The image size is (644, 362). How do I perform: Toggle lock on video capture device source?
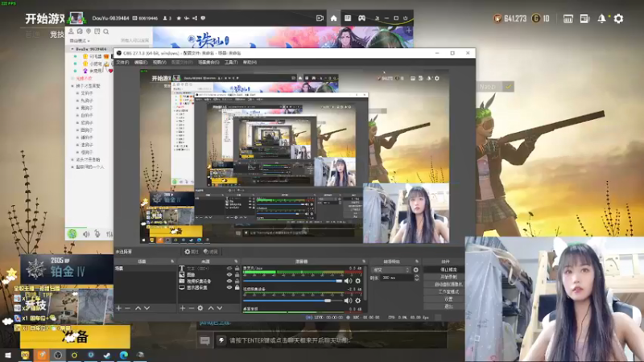[x=237, y=281]
